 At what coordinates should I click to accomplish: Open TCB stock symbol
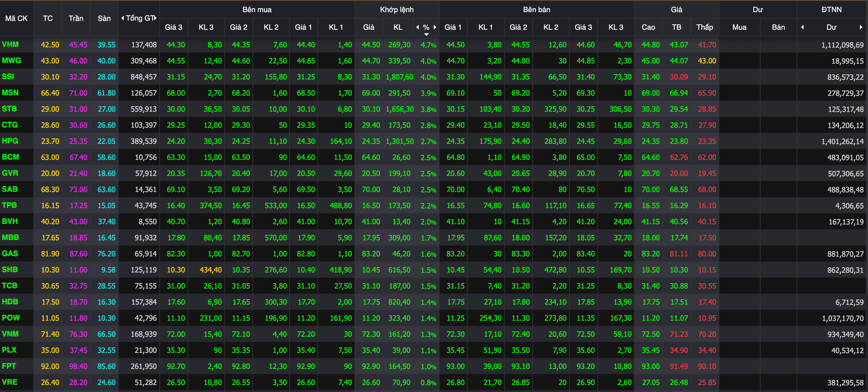(9, 286)
